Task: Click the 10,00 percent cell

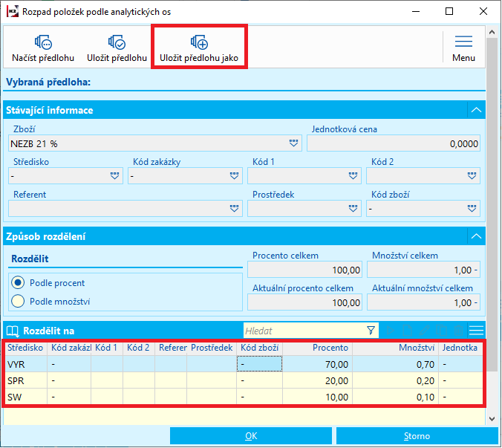Action: [x=318, y=397]
